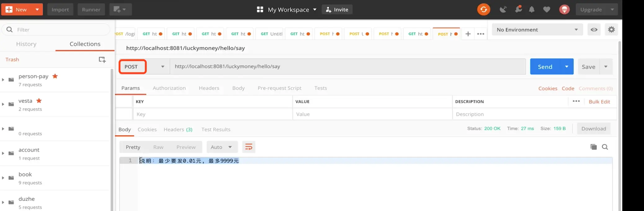This screenshot has height=211, width=644.
Task: Open the Authorization tab
Action: coord(169,88)
